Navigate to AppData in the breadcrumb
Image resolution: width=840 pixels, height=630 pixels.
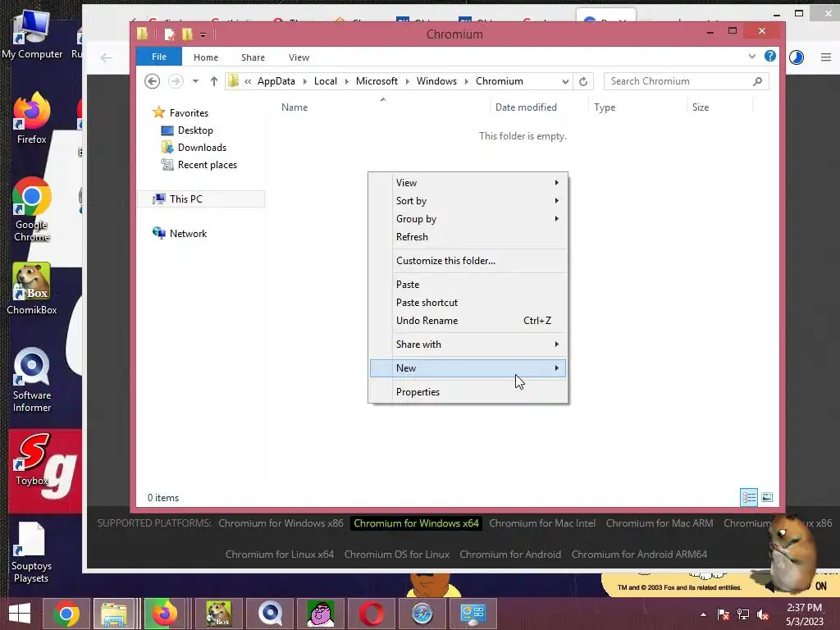point(276,81)
